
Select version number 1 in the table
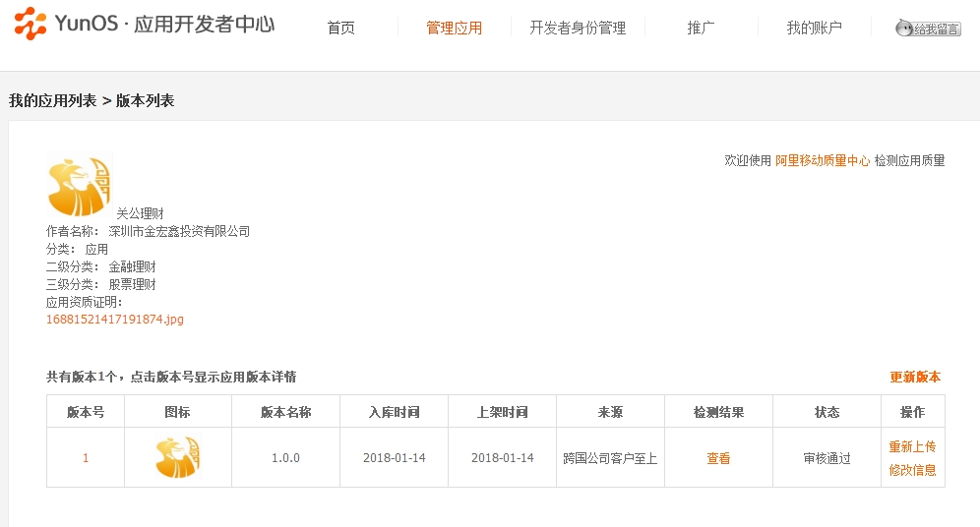pos(86,458)
